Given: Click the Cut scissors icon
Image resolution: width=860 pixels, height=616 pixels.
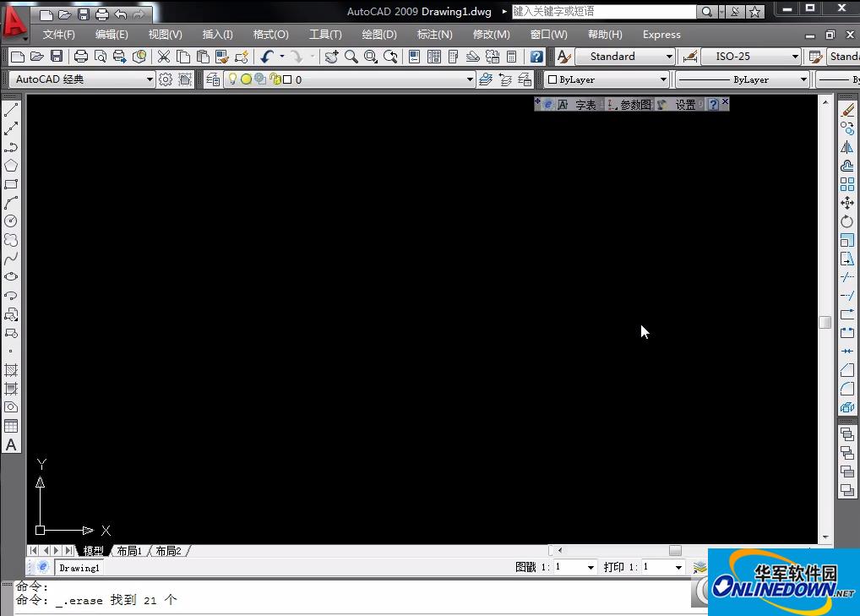Looking at the screenshot, I should [x=163, y=56].
